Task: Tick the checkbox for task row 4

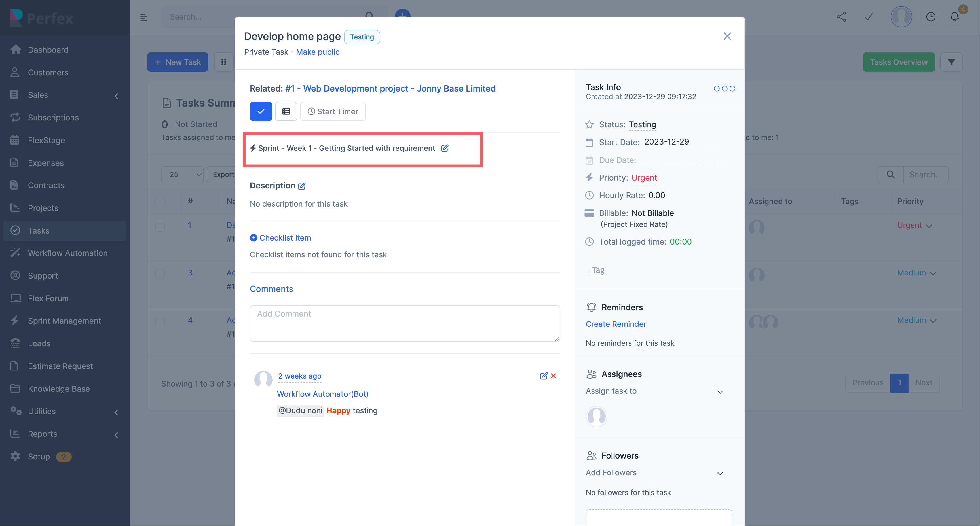Action: click(x=160, y=321)
